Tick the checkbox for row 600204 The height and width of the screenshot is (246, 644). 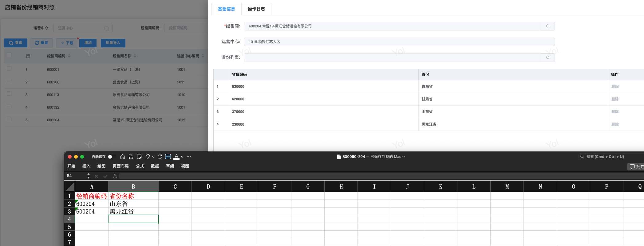(9, 119)
